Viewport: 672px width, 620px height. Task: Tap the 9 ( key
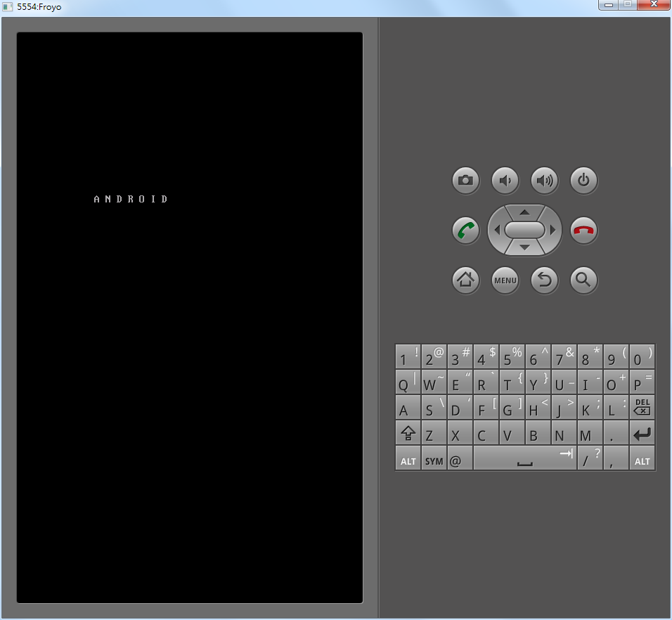click(x=616, y=356)
